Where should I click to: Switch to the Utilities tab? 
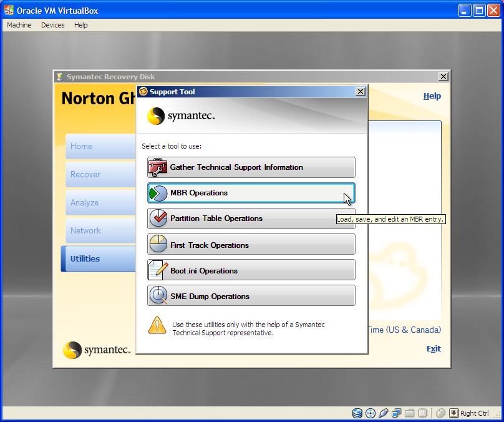click(85, 258)
